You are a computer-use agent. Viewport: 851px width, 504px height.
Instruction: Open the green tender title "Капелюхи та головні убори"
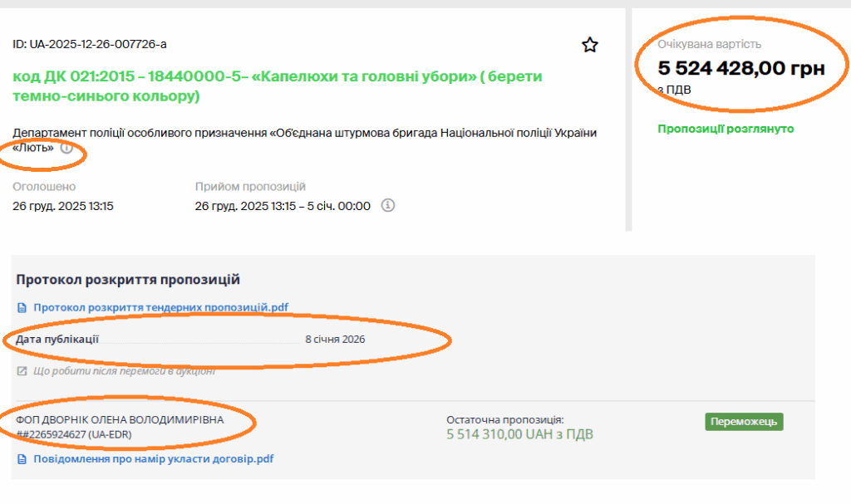(277, 86)
